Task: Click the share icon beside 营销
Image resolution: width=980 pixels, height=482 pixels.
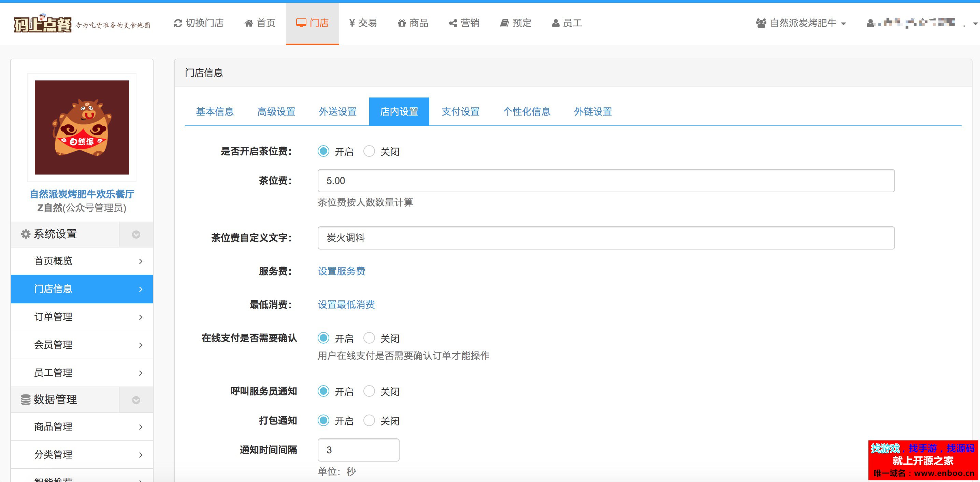Action: click(x=453, y=24)
